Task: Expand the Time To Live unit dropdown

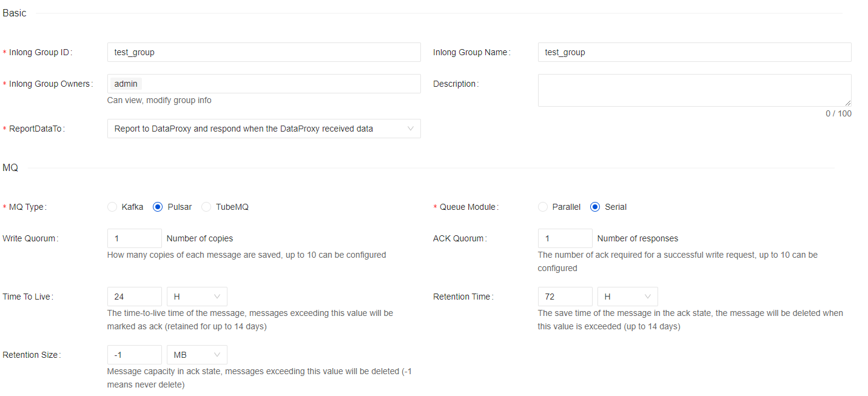Action: point(197,297)
